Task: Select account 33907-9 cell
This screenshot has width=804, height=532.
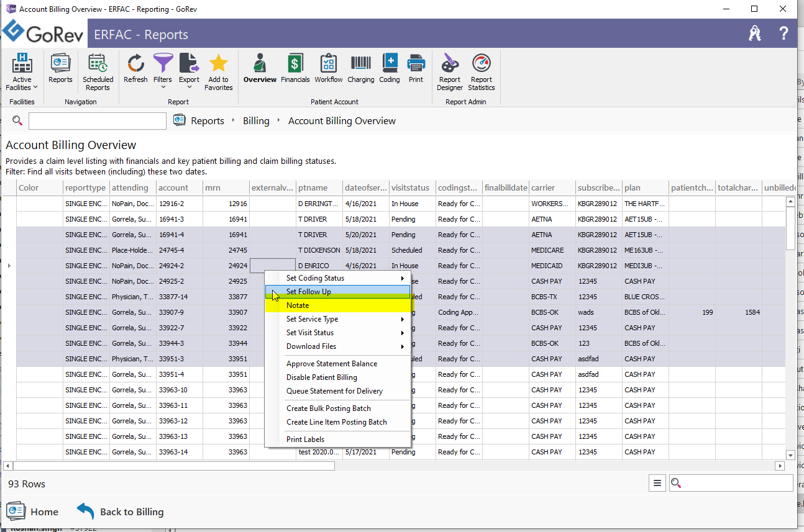Action: pos(180,312)
